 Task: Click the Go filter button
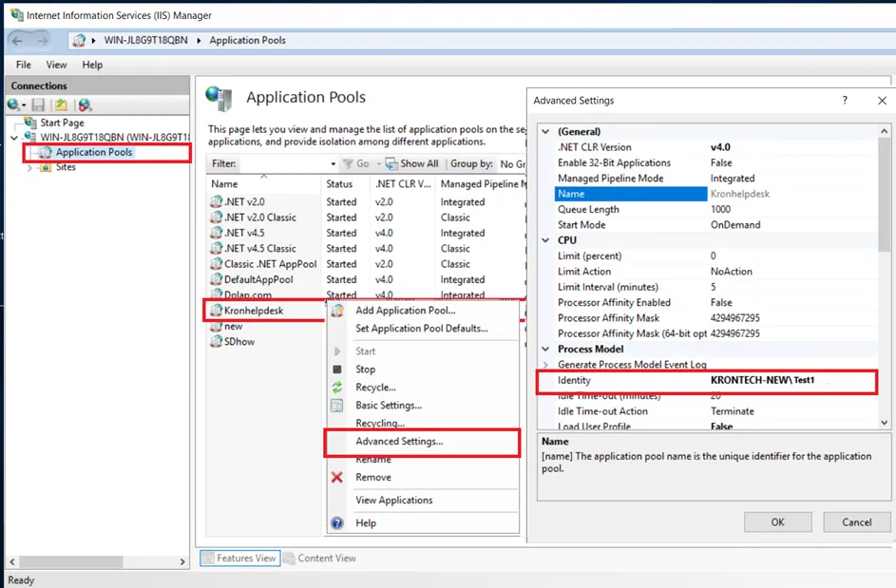[356, 164]
